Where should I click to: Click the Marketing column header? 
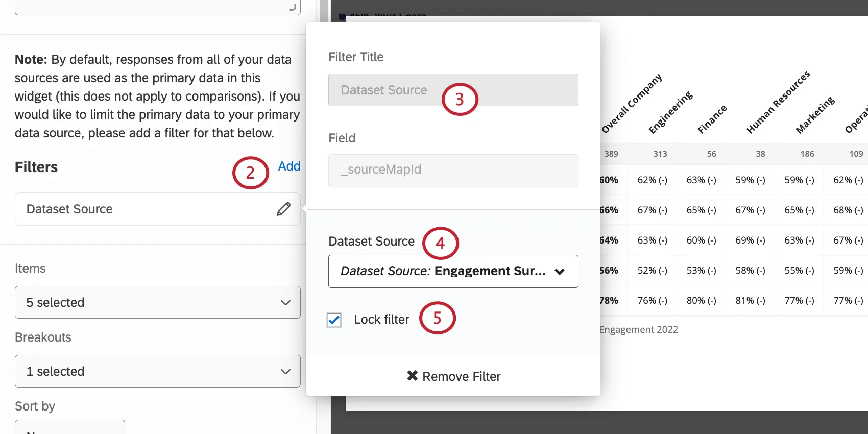pyautogui.click(x=815, y=115)
